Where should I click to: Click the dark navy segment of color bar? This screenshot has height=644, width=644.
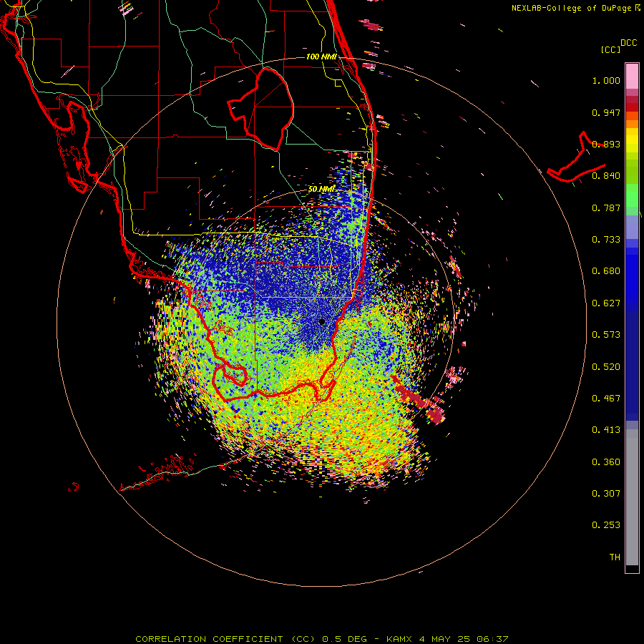pos(632,366)
